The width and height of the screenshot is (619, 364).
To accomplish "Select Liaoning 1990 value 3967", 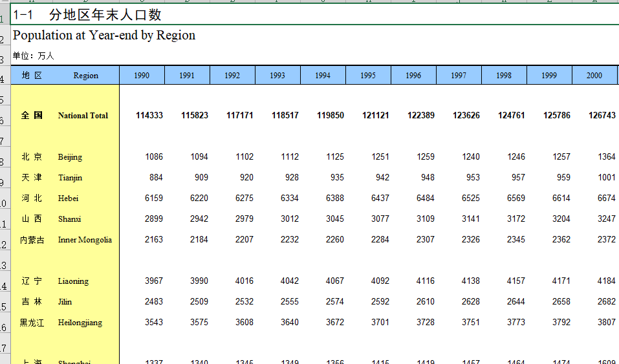I will (x=154, y=281).
